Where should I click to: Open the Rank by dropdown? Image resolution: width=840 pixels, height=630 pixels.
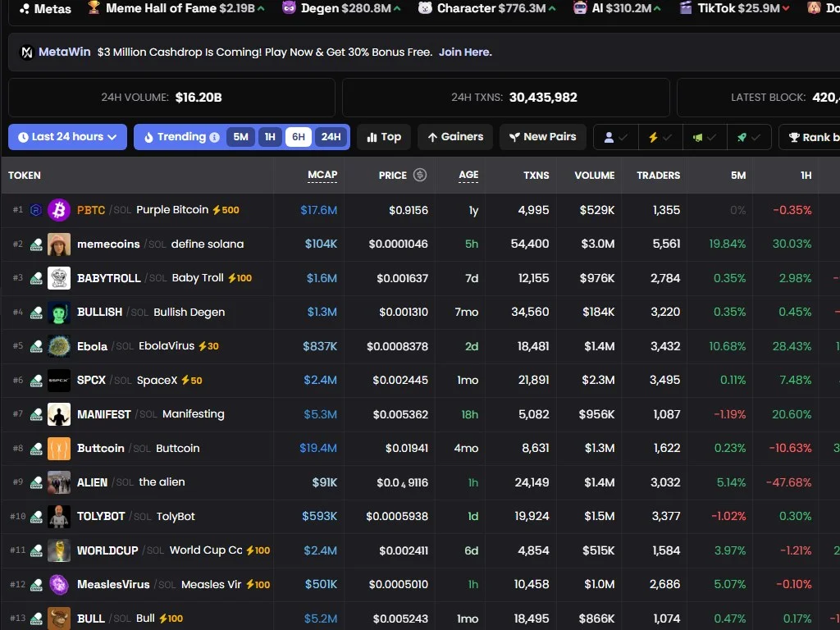tap(810, 137)
